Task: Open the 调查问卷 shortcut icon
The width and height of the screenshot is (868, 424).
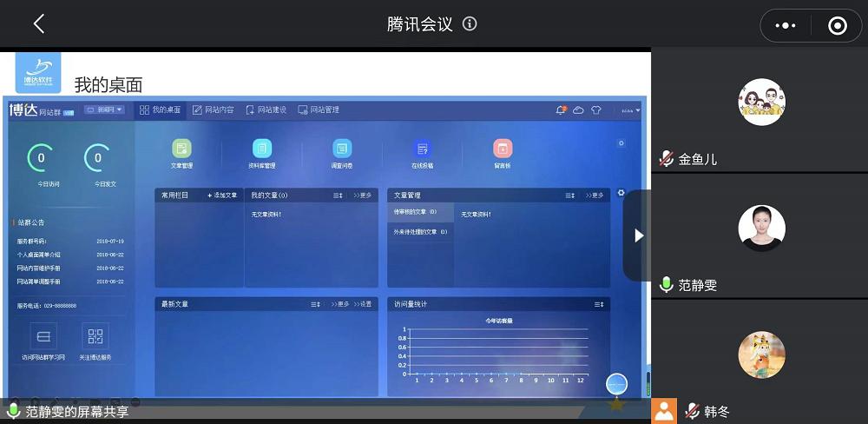Action: click(x=342, y=149)
